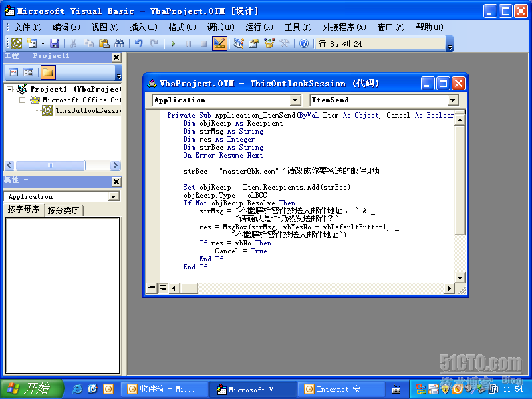Open the 文件(F) menu
The height and width of the screenshot is (399, 532).
pyautogui.click(x=27, y=27)
